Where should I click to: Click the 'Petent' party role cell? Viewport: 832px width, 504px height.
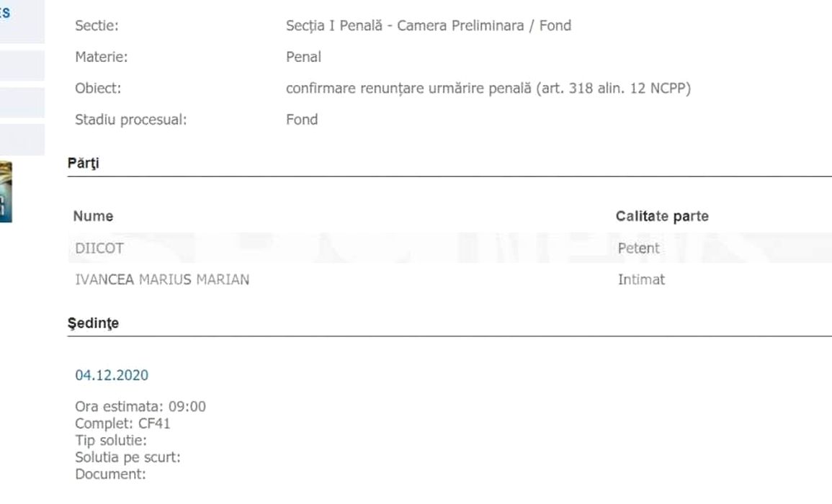point(638,248)
